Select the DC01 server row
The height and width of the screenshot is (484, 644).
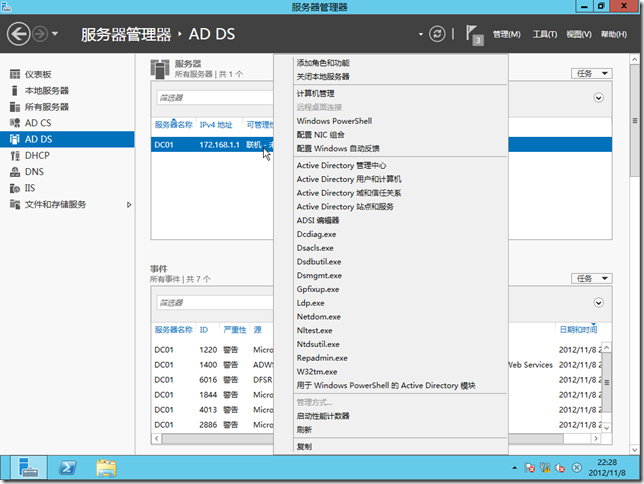click(212, 145)
